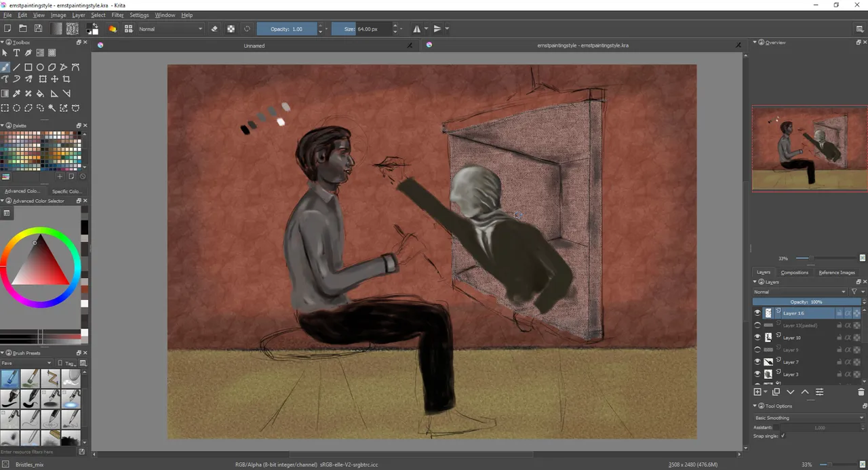
Task: Open layer filter funnel dropdown
Action: click(856, 292)
